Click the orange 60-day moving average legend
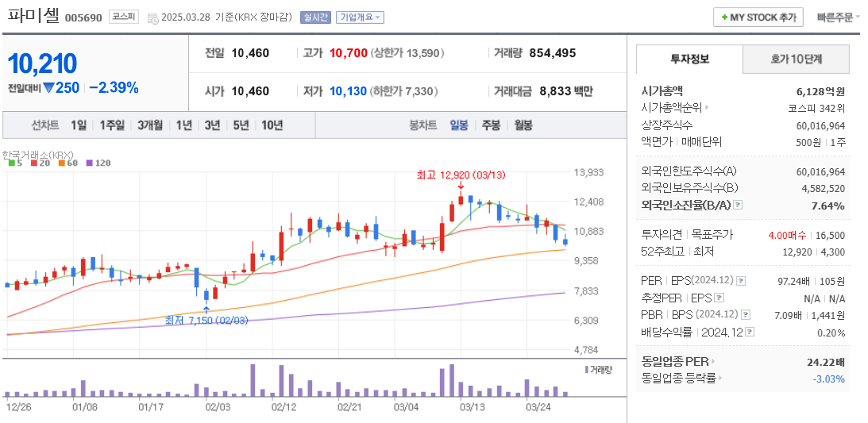 pyautogui.click(x=68, y=163)
